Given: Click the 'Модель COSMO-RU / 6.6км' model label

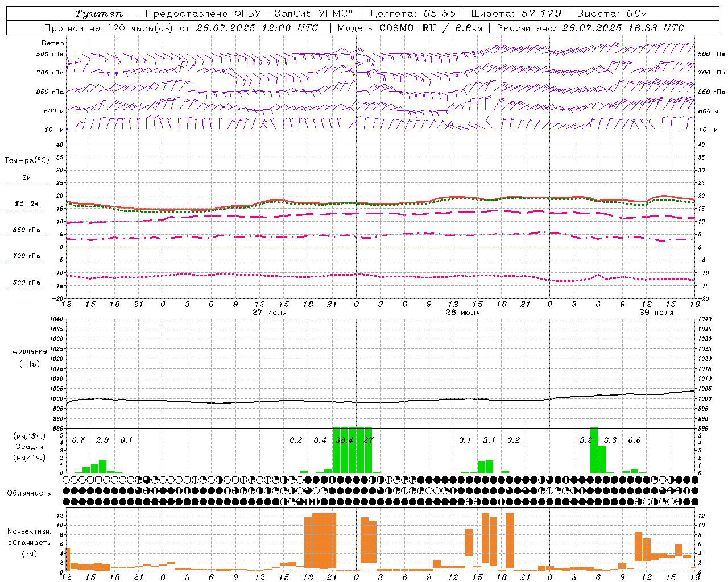Looking at the screenshot, I should click(410, 28).
